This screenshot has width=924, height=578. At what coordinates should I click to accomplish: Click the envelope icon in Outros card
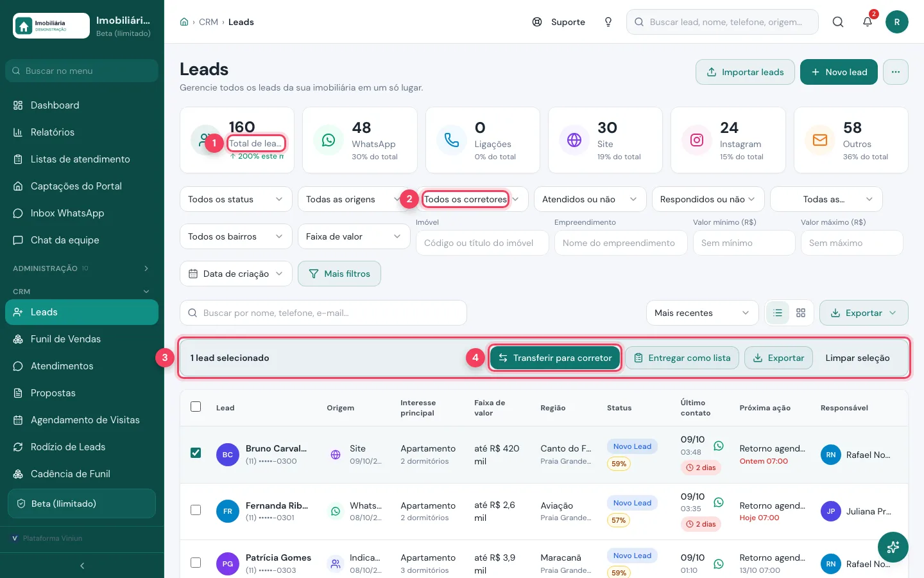click(820, 140)
